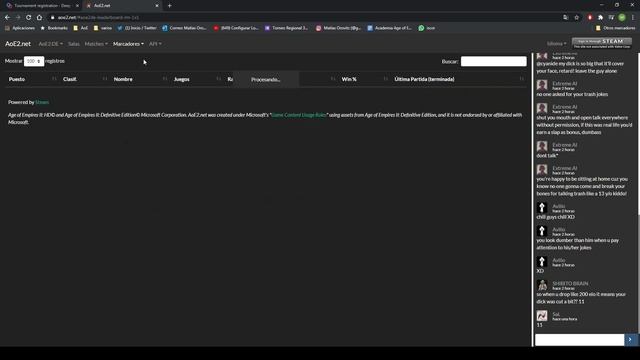Open Otros marcadores folder
This screenshot has height=360, width=640.
[x=616, y=28]
